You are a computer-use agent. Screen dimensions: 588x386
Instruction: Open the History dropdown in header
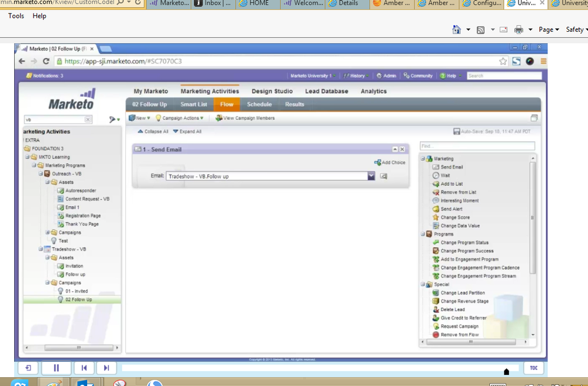coord(356,76)
